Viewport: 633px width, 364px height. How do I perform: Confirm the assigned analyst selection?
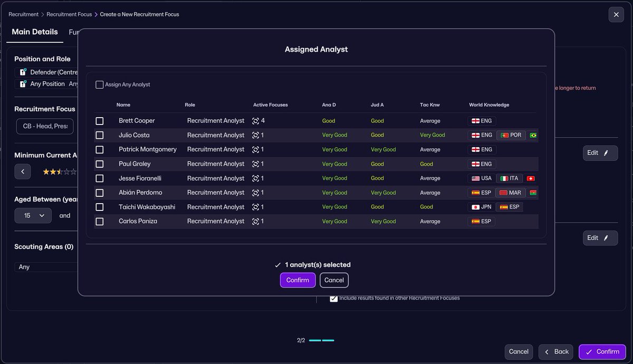coord(298,280)
